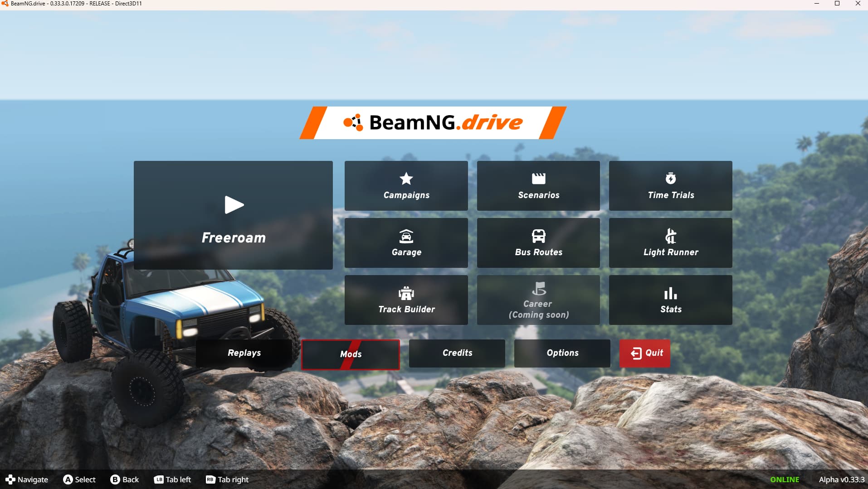Select the Time Trials stopwatch icon

pyautogui.click(x=670, y=179)
